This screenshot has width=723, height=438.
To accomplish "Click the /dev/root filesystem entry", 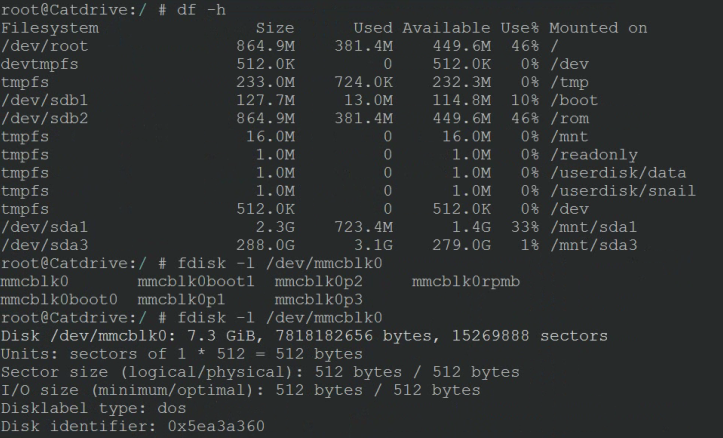I will 44,46.
